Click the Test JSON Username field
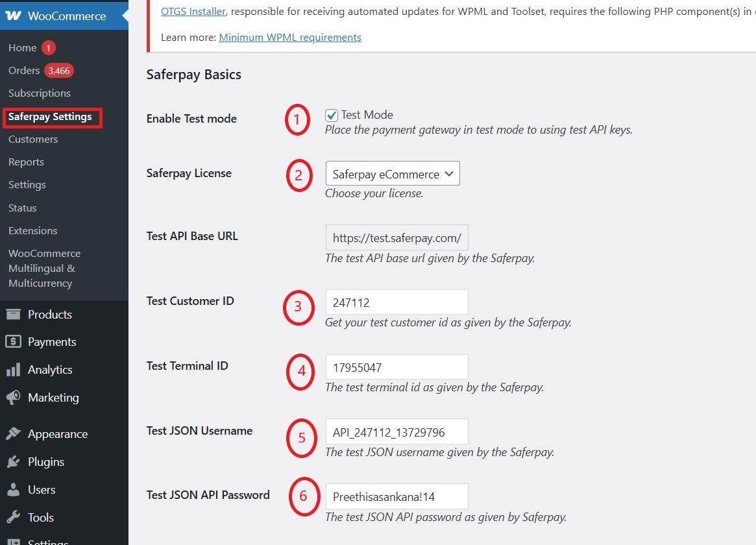Viewport: 756px width, 545px height. coord(396,432)
